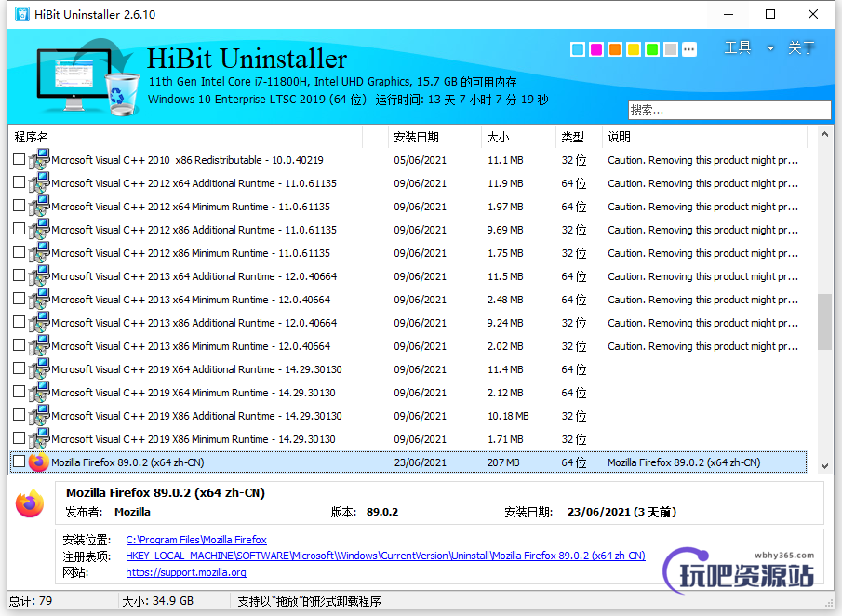Check the 2012 x64 Minimum Runtime checkbox

click(x=19, y=205)
